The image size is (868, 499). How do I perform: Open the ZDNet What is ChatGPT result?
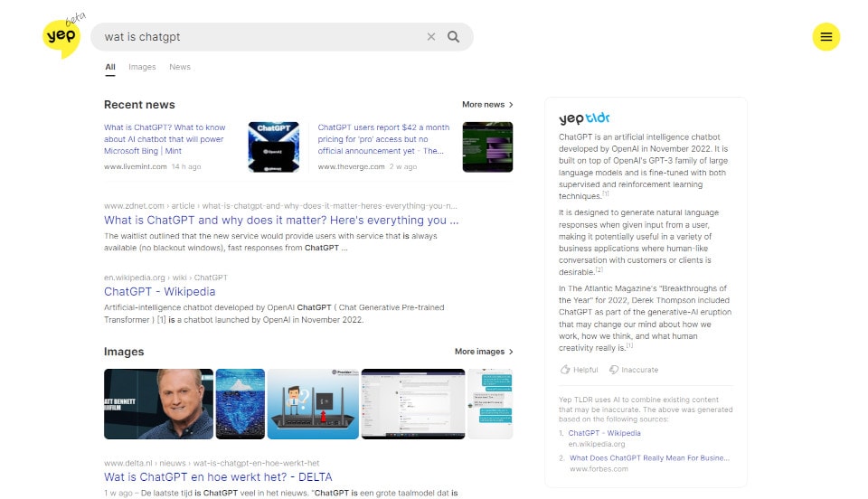pyautogui.click(x=281, y=221)
